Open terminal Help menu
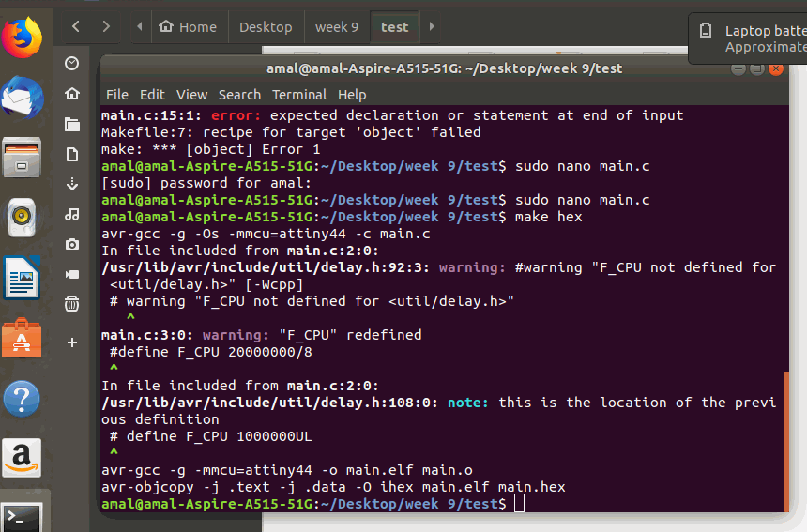807x532 pixels. pos(352,95)
